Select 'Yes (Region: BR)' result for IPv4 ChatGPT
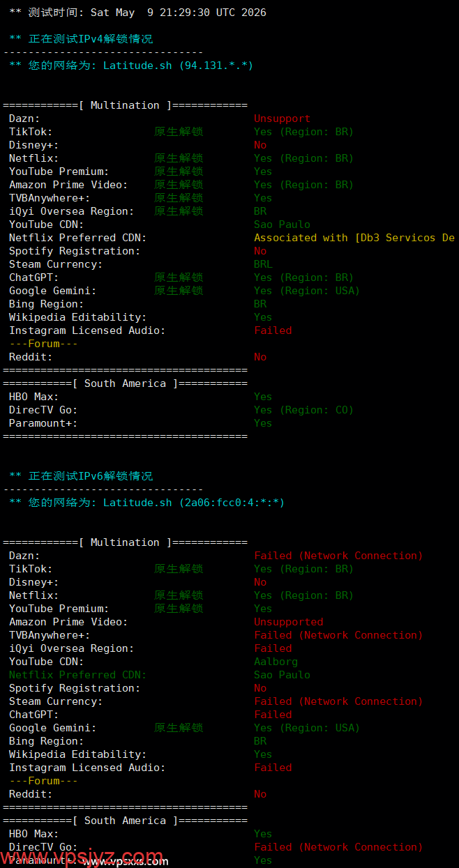 [303, 277]
